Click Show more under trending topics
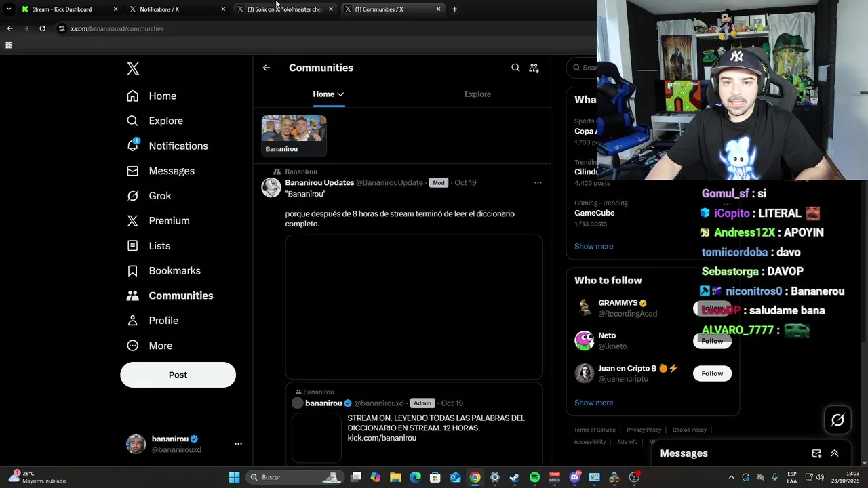Viewport: 868px width, 488px height. click(593, 247)
